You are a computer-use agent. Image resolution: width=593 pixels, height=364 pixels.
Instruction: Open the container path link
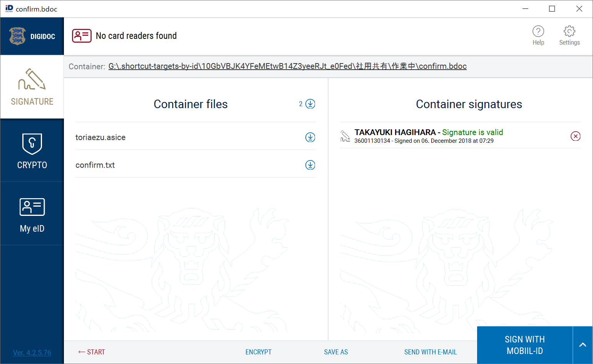[288, 66]
